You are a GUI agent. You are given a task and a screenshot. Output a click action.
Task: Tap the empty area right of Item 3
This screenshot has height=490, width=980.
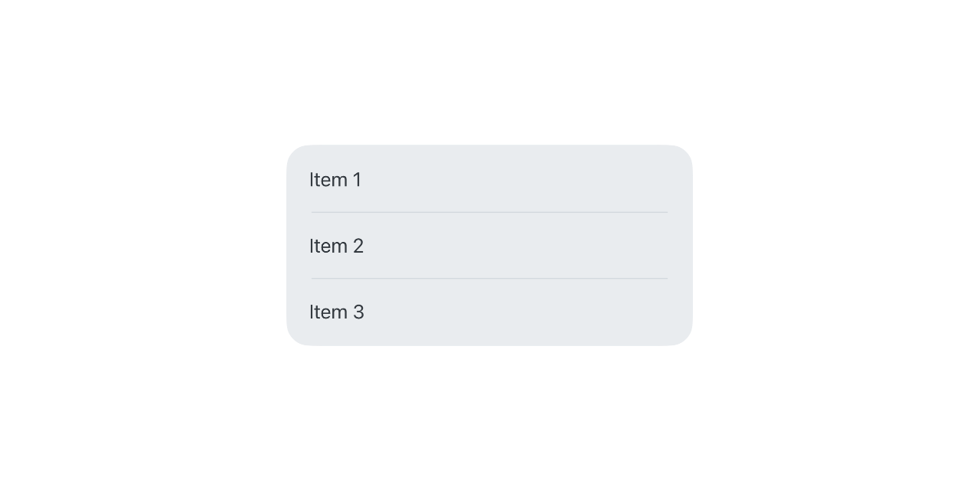[528, 312]
